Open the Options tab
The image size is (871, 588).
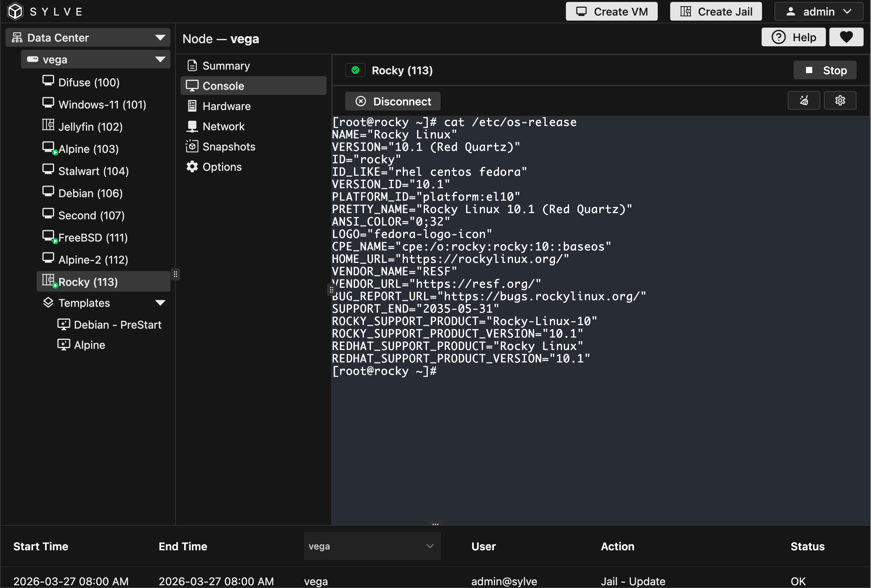tap(253, 166)
